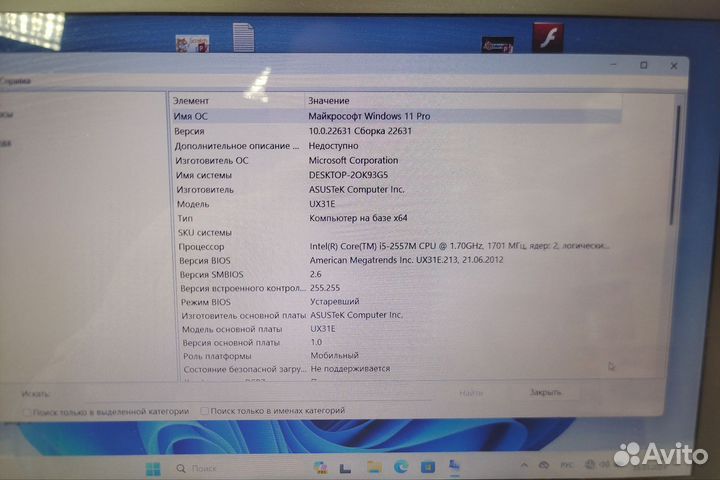
Task: Click the cloud icon in system tray
Action: (x=544, y=465)
